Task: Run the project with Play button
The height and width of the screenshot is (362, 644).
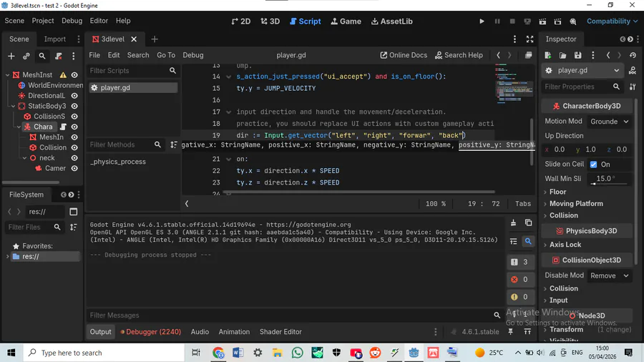Action: (x=482, y=21)
